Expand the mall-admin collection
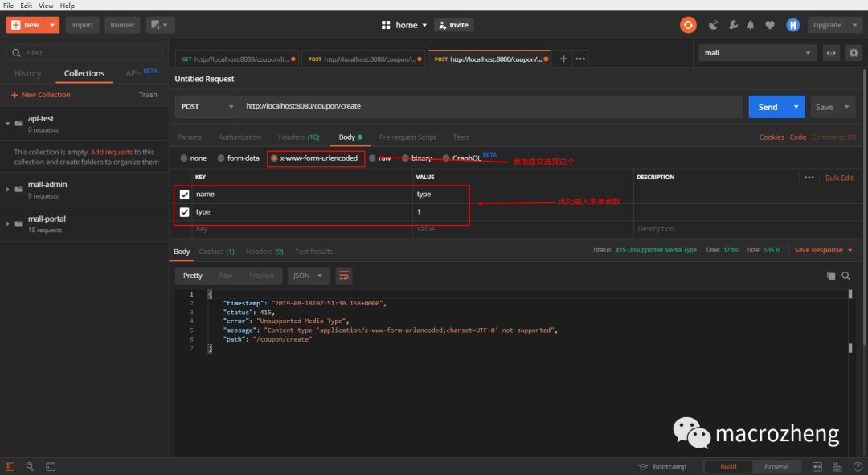The height and width of the screenshot is (475, 868). (8, 190)
